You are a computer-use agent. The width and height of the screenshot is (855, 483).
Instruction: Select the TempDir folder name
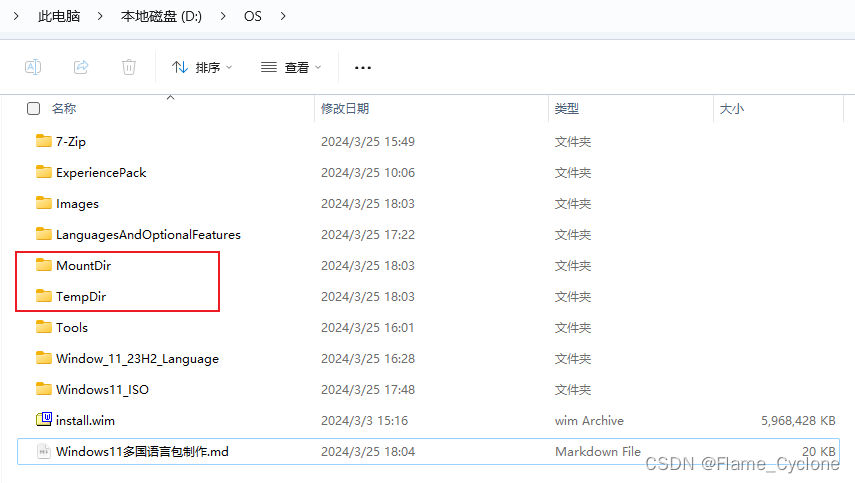pos(81,297)
